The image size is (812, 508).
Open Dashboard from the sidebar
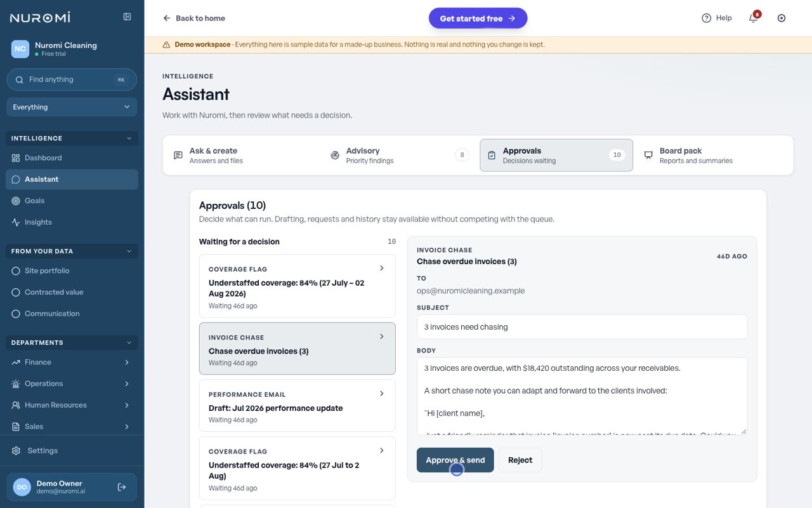(72, 157)
